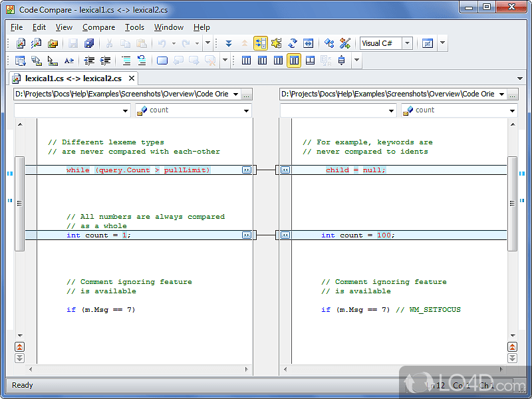Jump to next difference with blue down arrows

229,43
